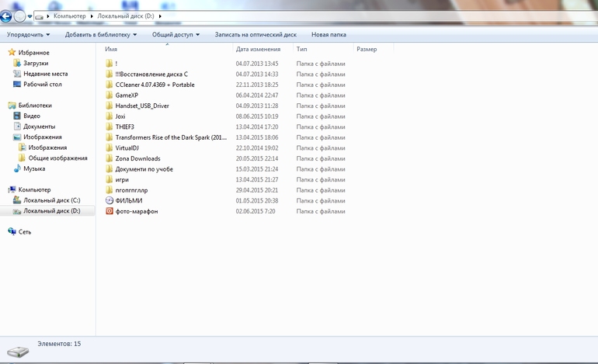The height and width of the screenshot is (364, 598).
Task: Sort by the Дата изменения column header
Action: pos(258,49)
